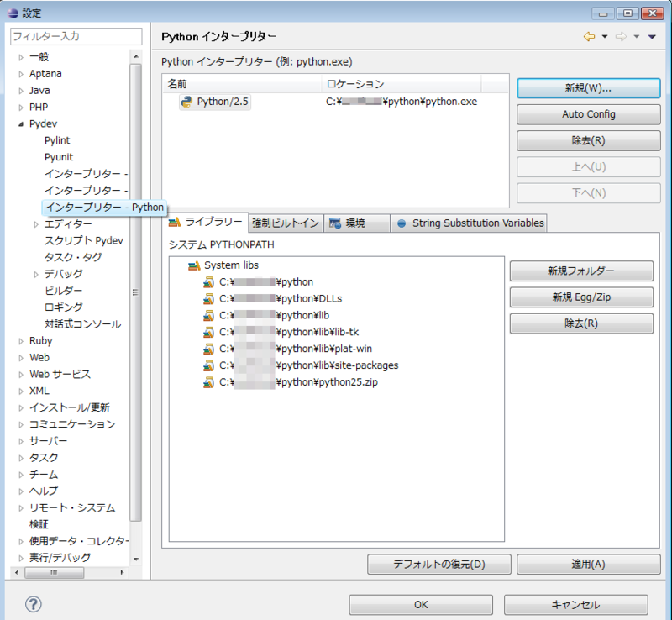Click the 新規 Egg/Zip button
Image resolution: width=672 pixels, height=620 pixels.
[x=581, y=297]
